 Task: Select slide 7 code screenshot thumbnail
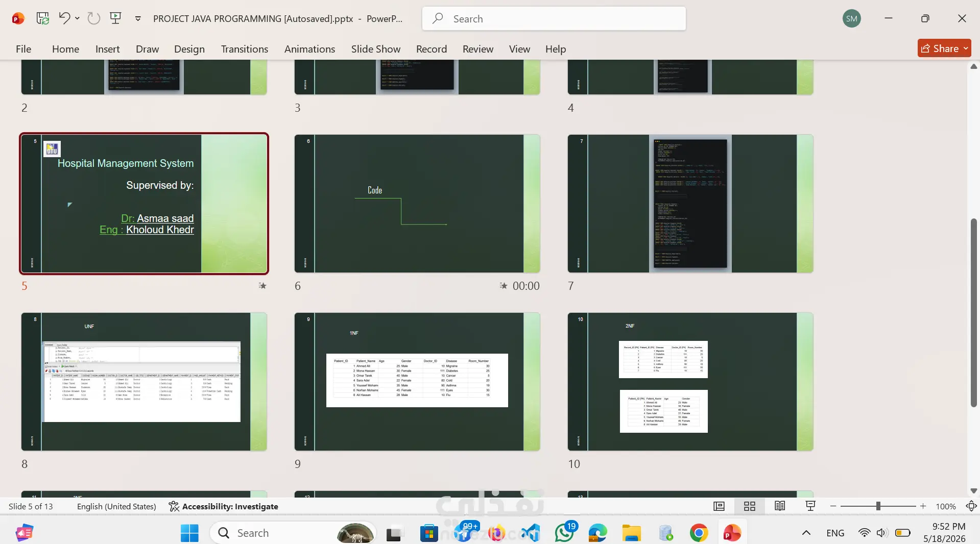pyautogui.click(x=690, y=204)
